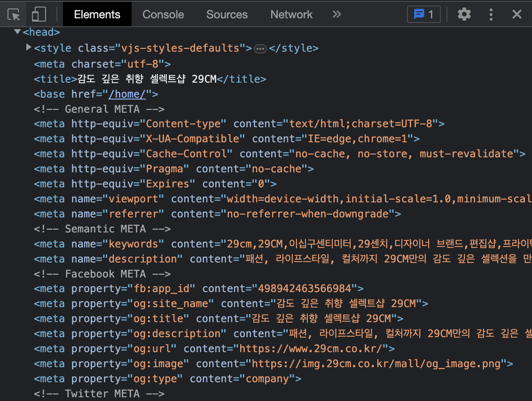Select the og:url meta row

click(x=214, y=348)
